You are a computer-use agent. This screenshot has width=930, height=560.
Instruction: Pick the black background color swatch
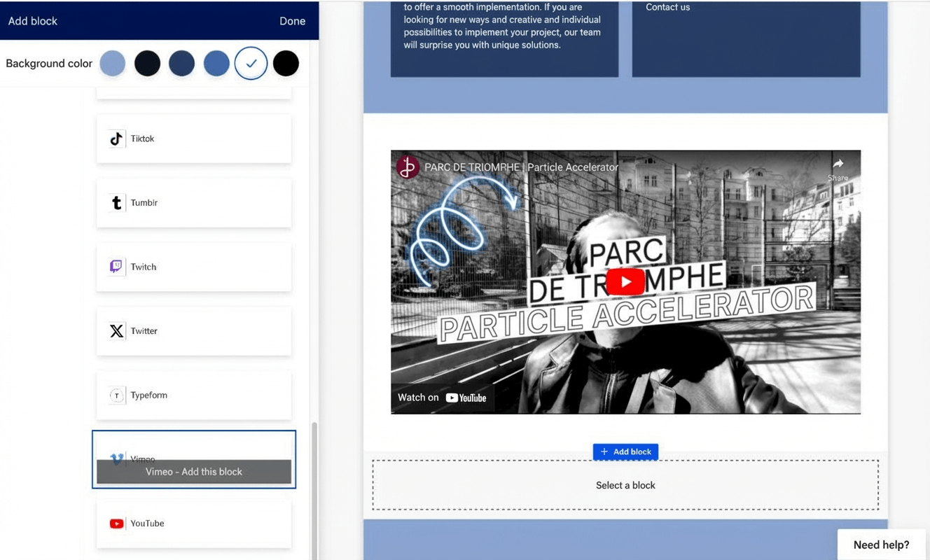286,64
